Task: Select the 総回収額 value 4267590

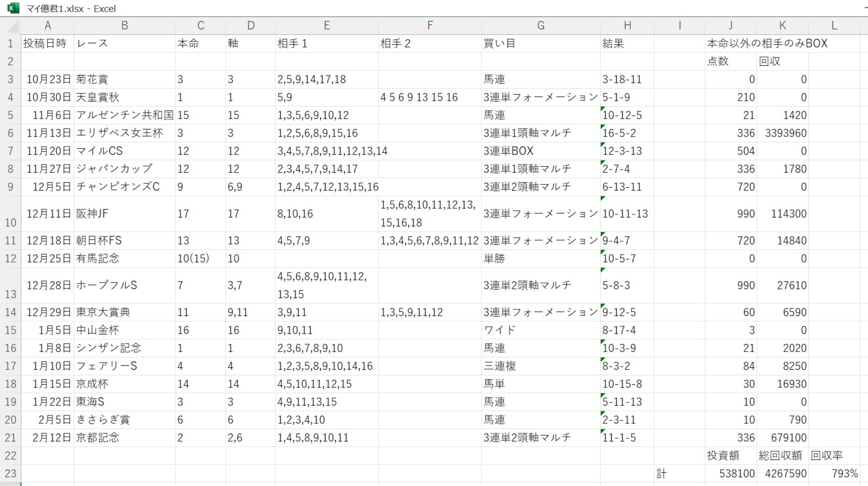Action: [783, 473]
